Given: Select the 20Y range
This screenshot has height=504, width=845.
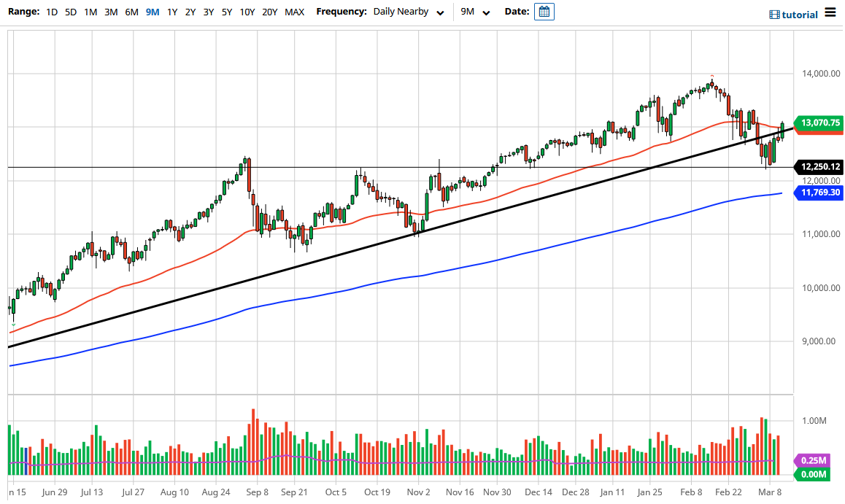Looking at the screenshot, I should tap(270, 12).
